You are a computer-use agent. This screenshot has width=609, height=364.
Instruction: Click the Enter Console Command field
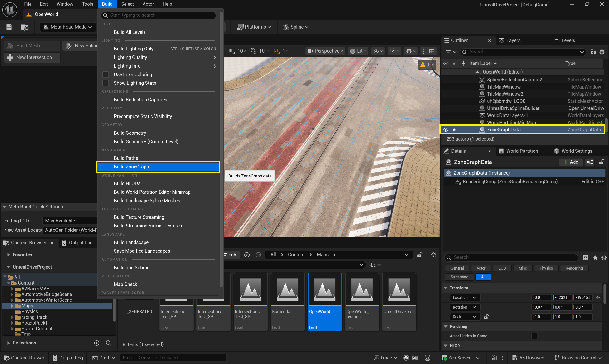[x=173, y=358]
